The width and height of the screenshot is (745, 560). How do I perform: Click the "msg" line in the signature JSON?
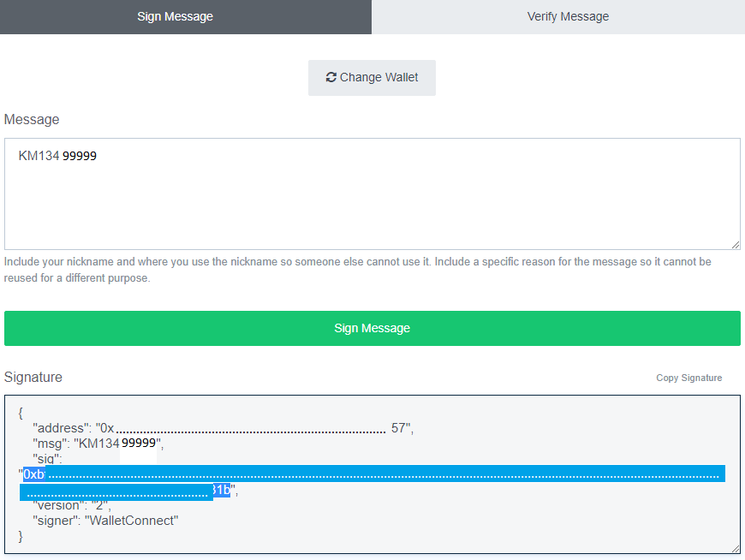(x=97, y=444)
